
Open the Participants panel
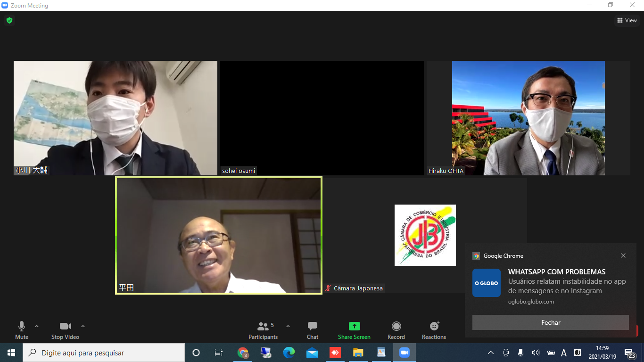click(x=263, y=329)
